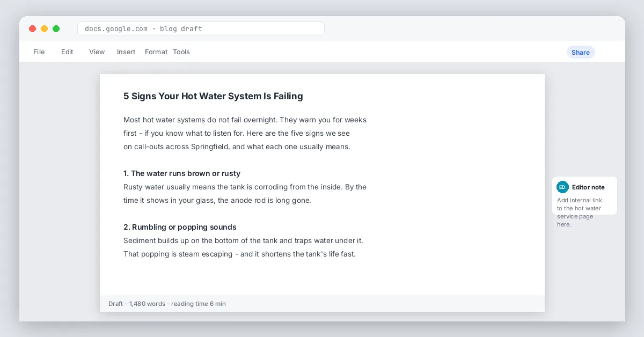Click the docs.google.com address bar

(x=201, y=28)
